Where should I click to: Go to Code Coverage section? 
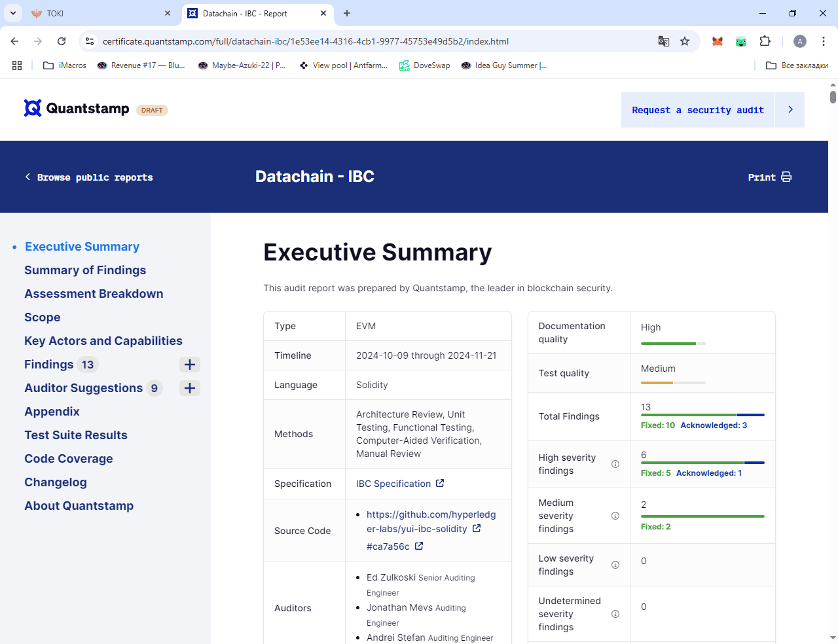(x=69, y=459)
